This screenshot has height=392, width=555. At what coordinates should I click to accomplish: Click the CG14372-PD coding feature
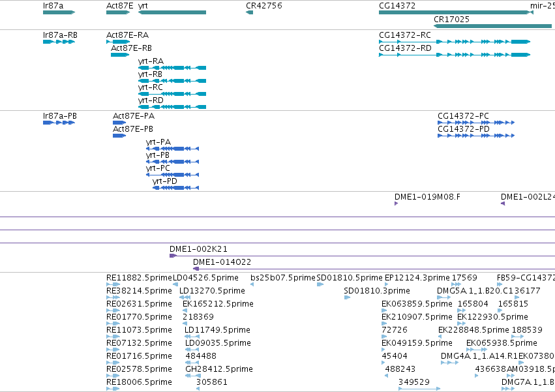tap(476, 136)
